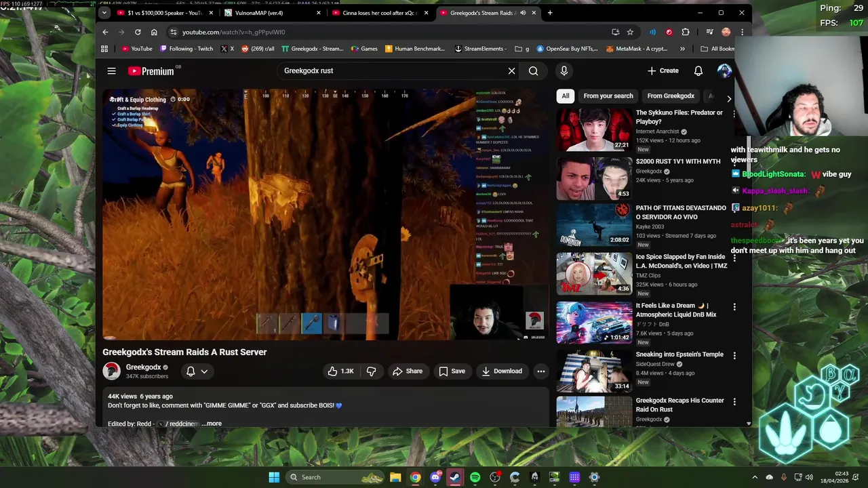Clear the Greekgodx rust search text
This screenshot has width=868, height=488.
(511, 70)
